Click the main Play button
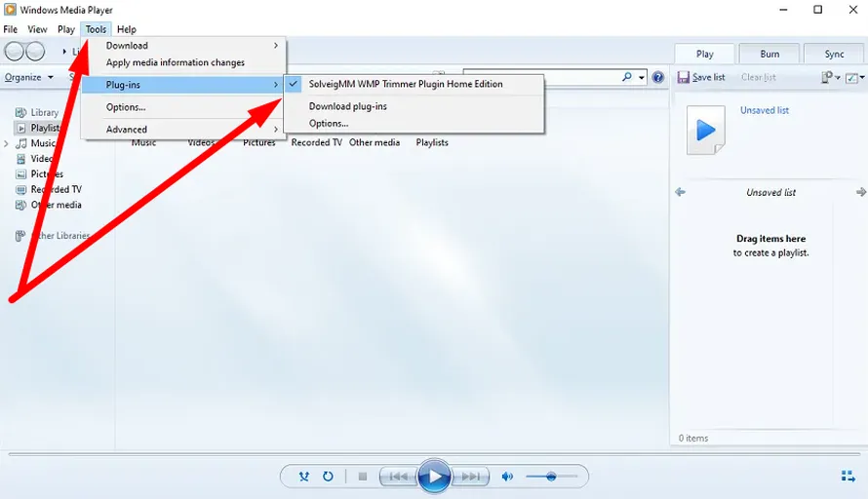Viewport: 868px width, 499px height. 434,476
